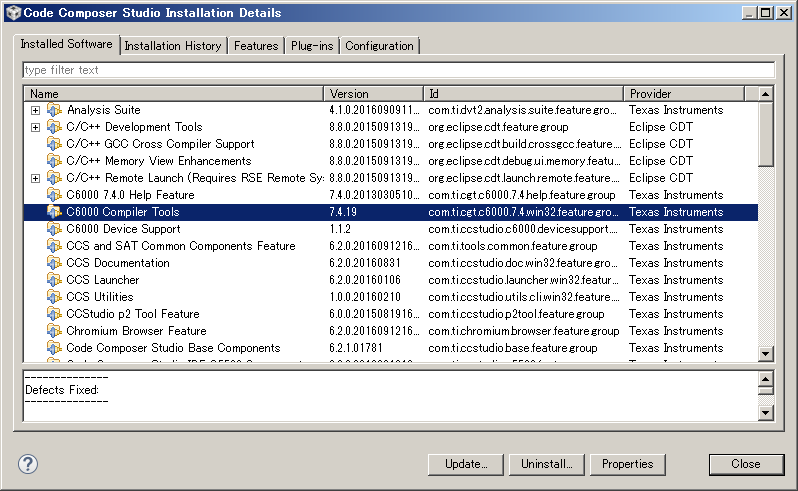This screenshot has width=798, height=491.
Task: Click the details pane scroll-up arrow
Action: (x=765, y=379)
